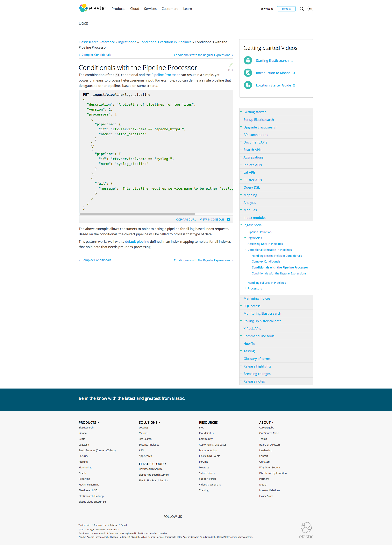This screenshot has height=545, width=392.
Task: Open Training footer link
Action: (204, 490)
